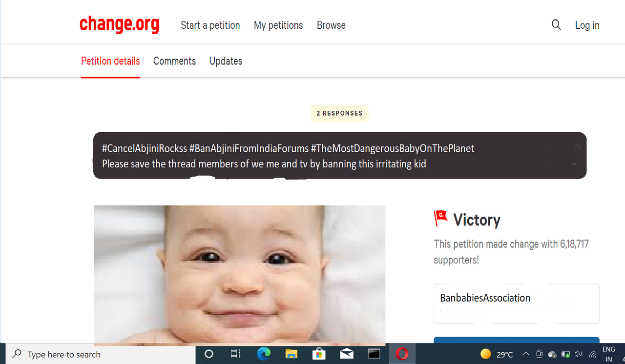Viewport: 625px width, 364px height.
Task: Open File Explorer from the taskbar
Action: point(292,354)
